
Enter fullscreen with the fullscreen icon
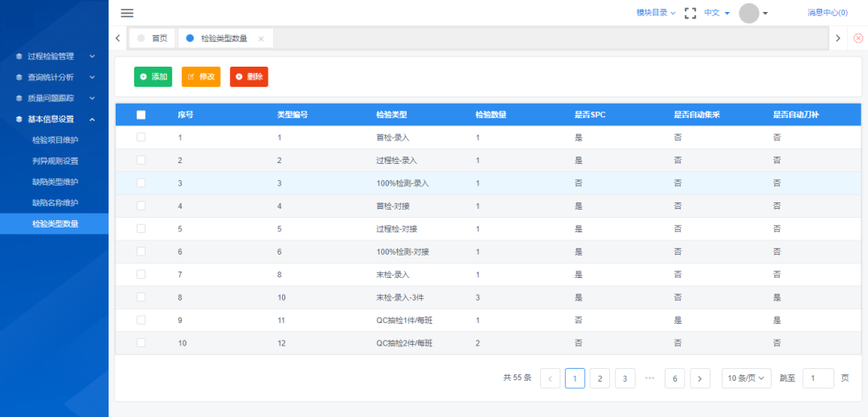point(690,14)
